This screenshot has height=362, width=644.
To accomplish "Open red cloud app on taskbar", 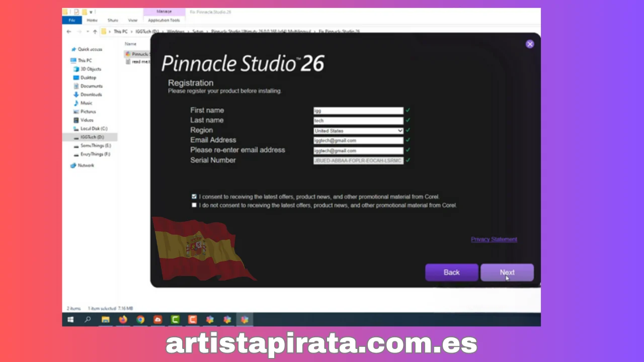I will coord(157,319).
